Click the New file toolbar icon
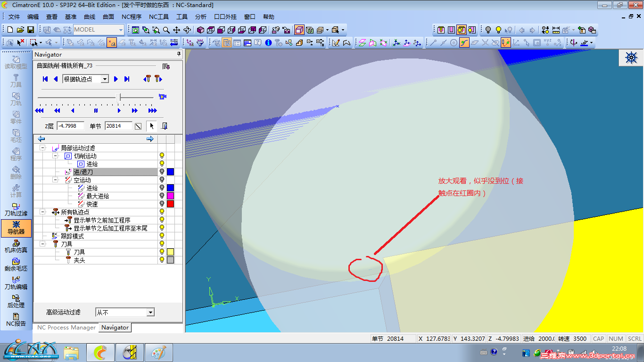The image size is (644, 362). [x=9, y=30]
